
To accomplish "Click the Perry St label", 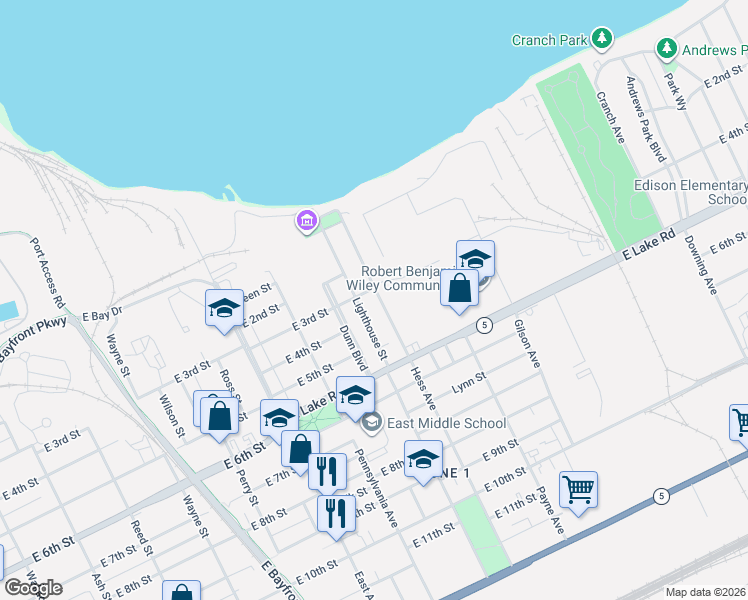I will (x=247, y=487).
